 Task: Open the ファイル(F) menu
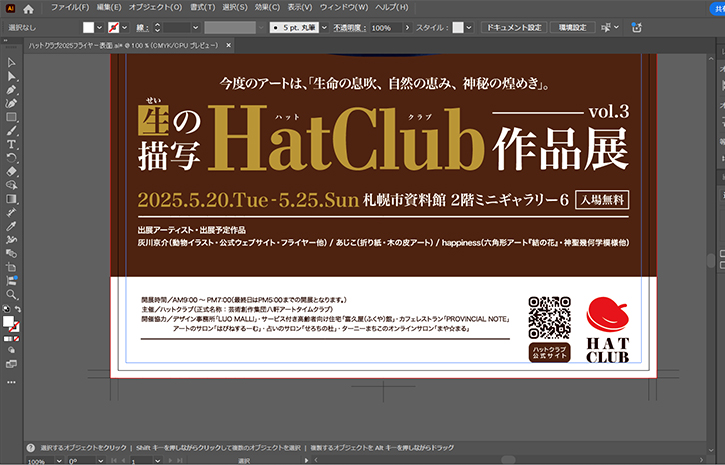70,7
